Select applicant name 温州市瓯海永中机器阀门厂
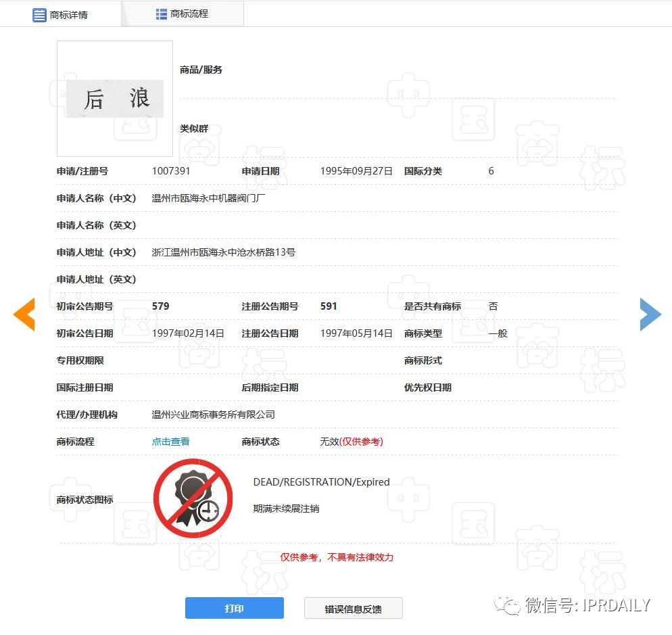Viewport: 672px width, 635px height. tap(210, 198)
